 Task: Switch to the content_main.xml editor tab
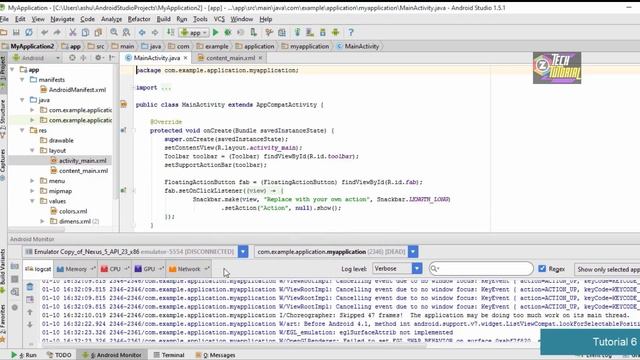[x=230, y=58]
